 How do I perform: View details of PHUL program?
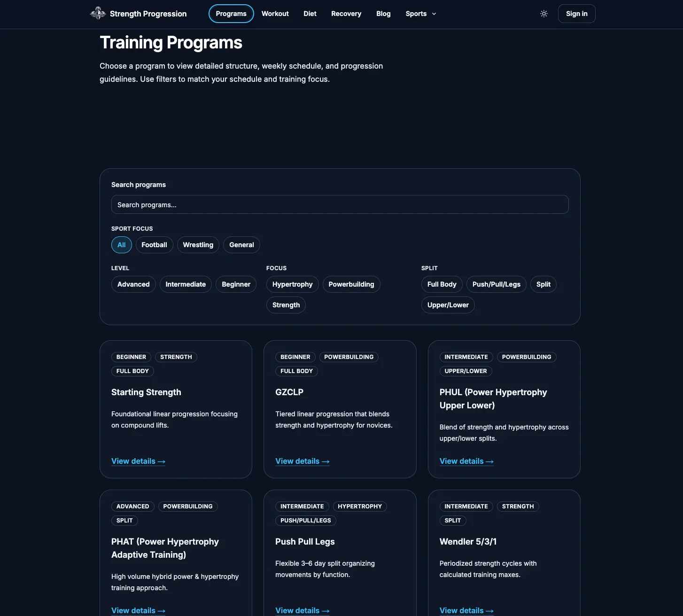(x=466, y=461)
